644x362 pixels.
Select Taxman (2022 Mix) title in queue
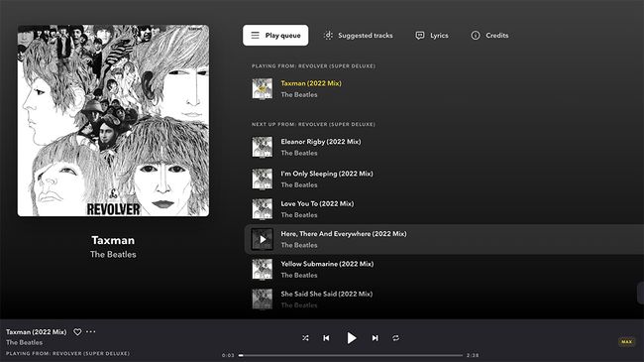click(311, 83)
